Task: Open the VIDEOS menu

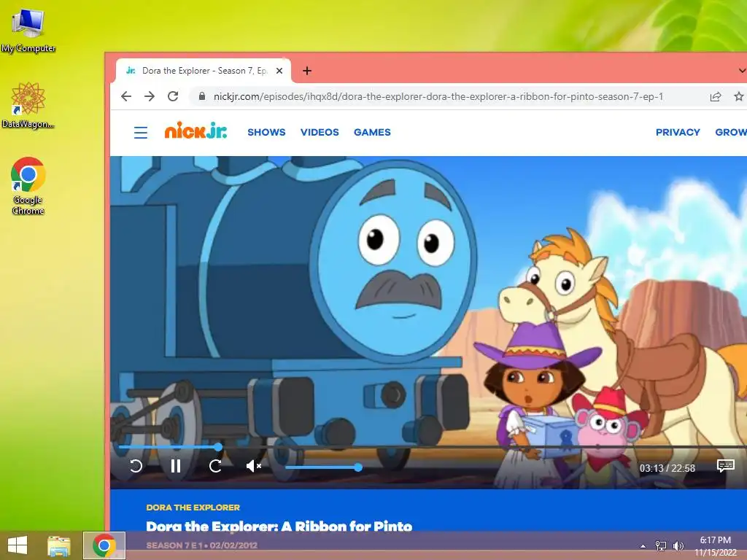Action: pos(320,133)
